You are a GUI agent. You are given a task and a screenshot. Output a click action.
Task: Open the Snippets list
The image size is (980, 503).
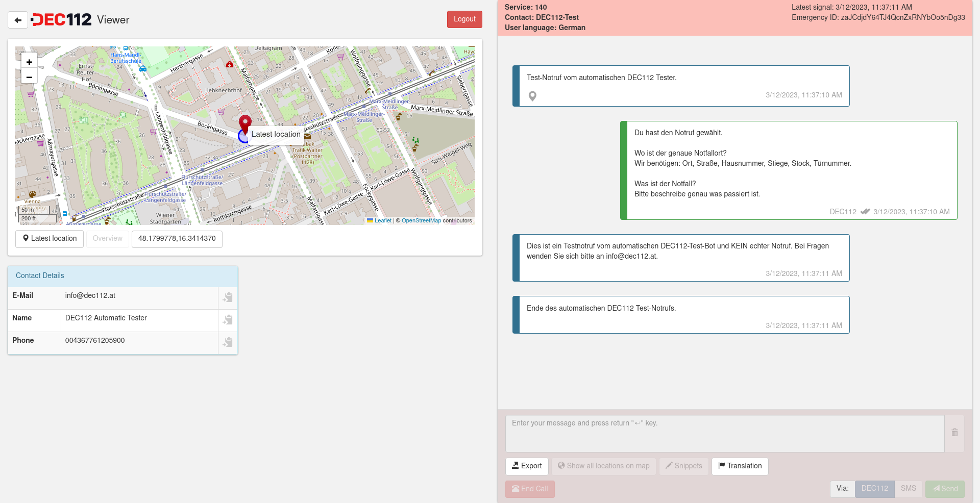[683, 466]
